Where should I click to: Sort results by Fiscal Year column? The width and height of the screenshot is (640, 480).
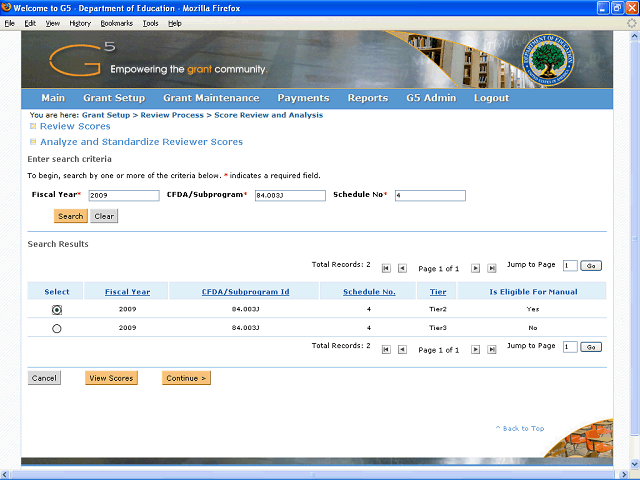point(127,292)
